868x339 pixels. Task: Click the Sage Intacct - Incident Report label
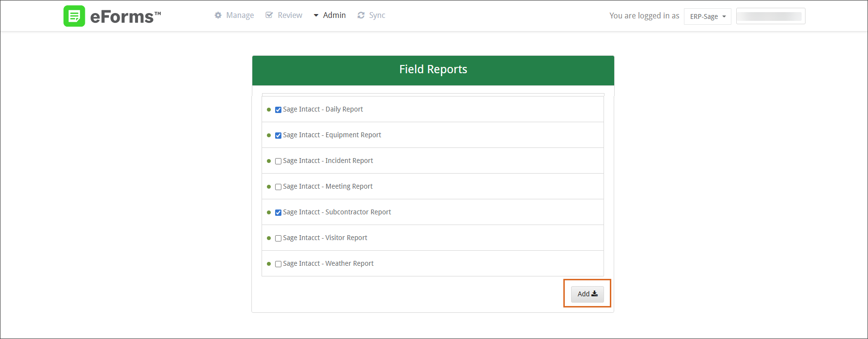(x=328, y=161)
